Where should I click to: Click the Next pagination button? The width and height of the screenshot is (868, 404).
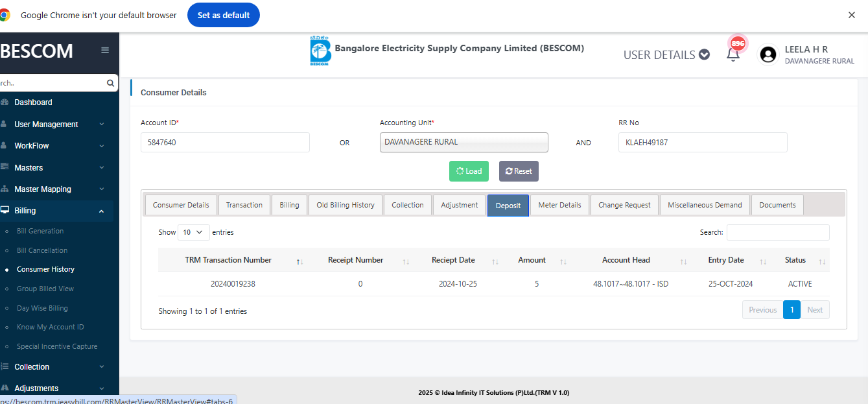point(815,310)
